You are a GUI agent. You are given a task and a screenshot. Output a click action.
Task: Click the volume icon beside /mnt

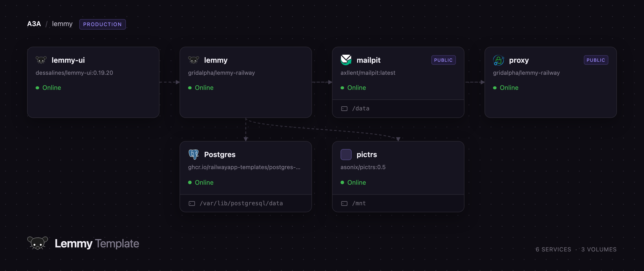pyautogui.click(x=344, y=204)
